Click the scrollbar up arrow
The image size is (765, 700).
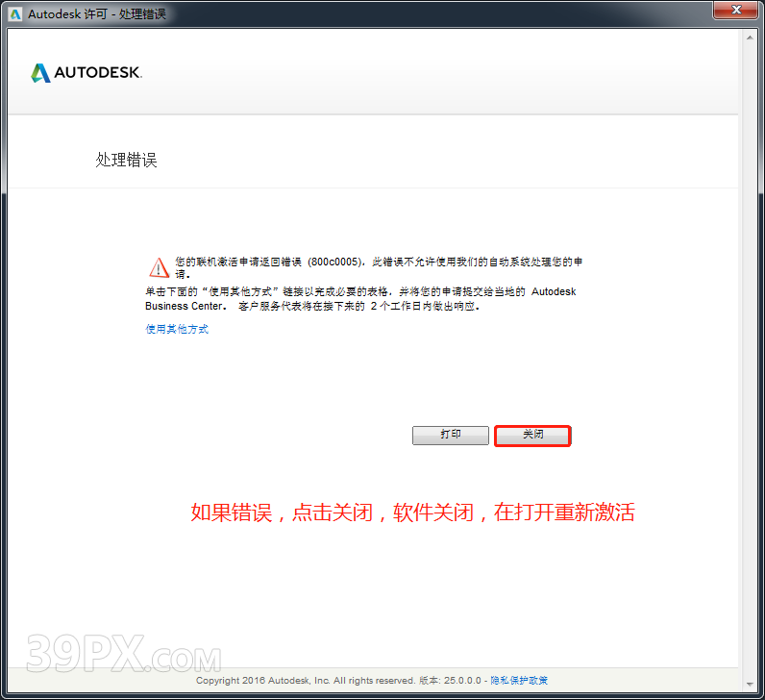[x=750, y=37]
